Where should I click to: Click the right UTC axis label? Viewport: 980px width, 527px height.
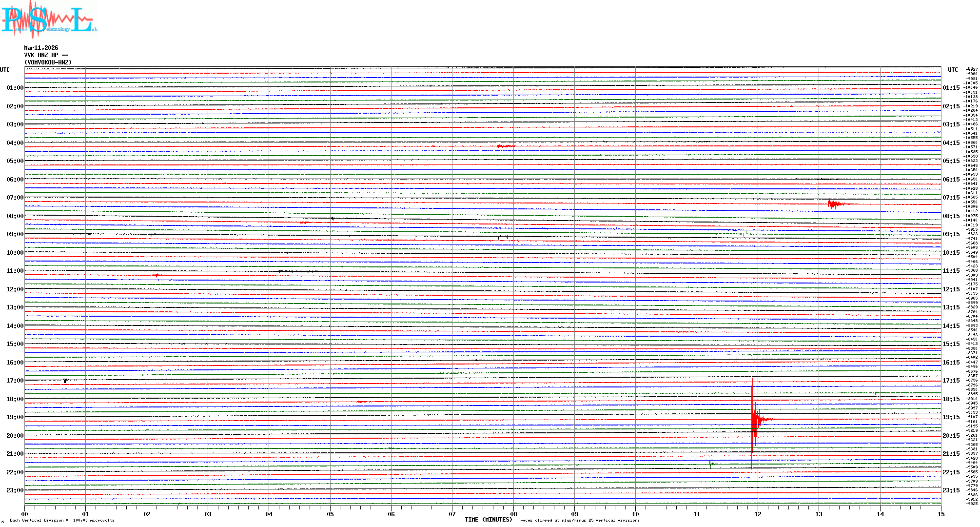953,70
